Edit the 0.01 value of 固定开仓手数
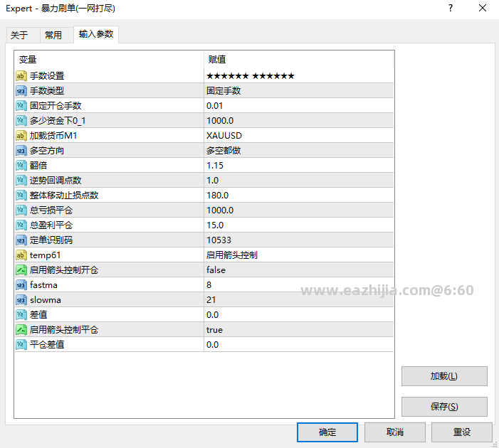Viewport: 499px width, 448px height. click(298, 106)
